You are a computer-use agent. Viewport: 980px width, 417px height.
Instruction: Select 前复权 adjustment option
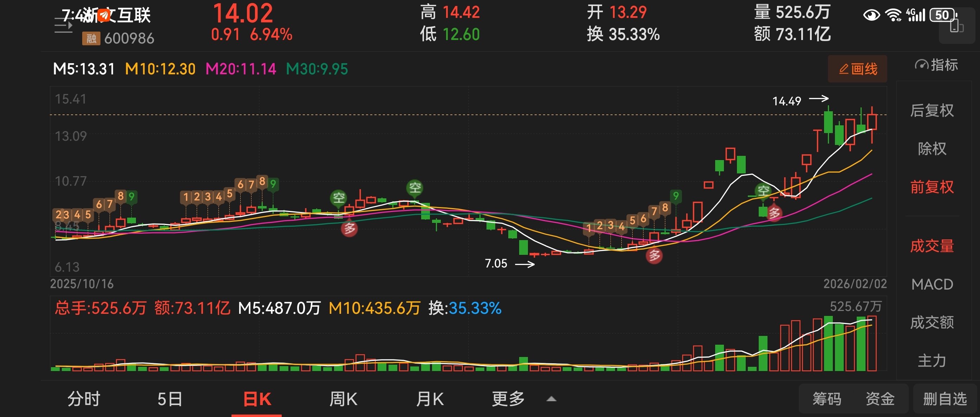[932, 187]
